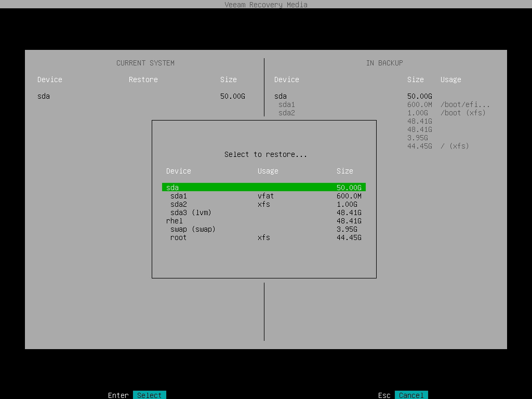
Task: Choose sda1 vfat partition in restore dialog
Action: tap(178, 196)
